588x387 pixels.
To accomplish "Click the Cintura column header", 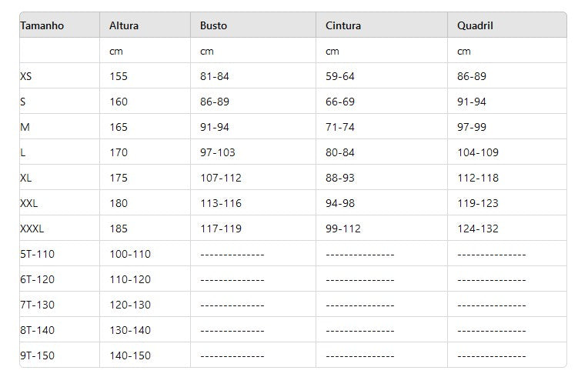I will 343,25.
